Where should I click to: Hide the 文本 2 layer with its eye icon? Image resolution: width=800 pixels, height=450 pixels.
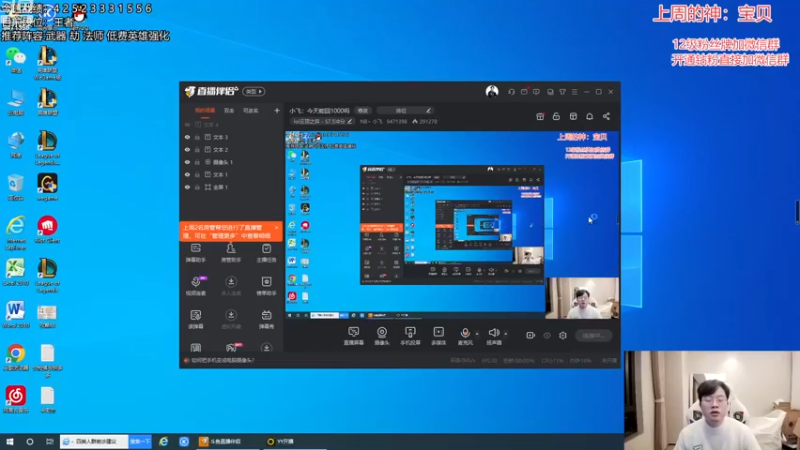(187, 149)
